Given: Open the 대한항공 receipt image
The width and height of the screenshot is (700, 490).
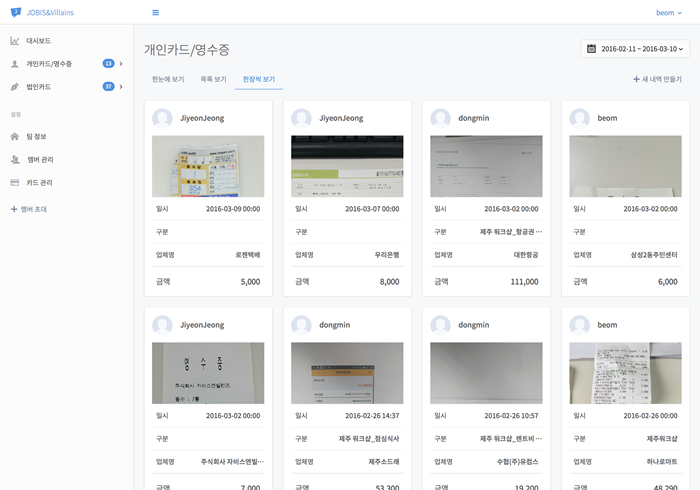Looking at the screenshot, I should pyautogui.click(x=486, y=166).
